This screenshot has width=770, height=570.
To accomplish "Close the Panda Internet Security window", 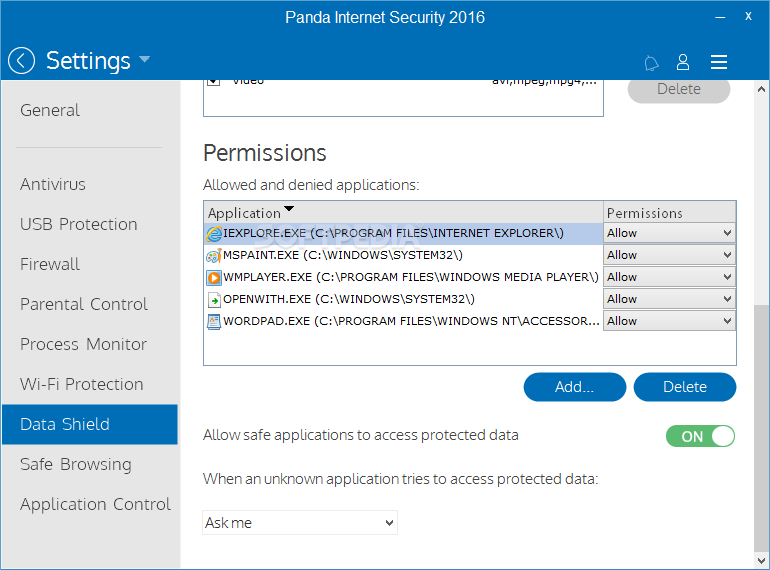I will (x=748, y=16).
